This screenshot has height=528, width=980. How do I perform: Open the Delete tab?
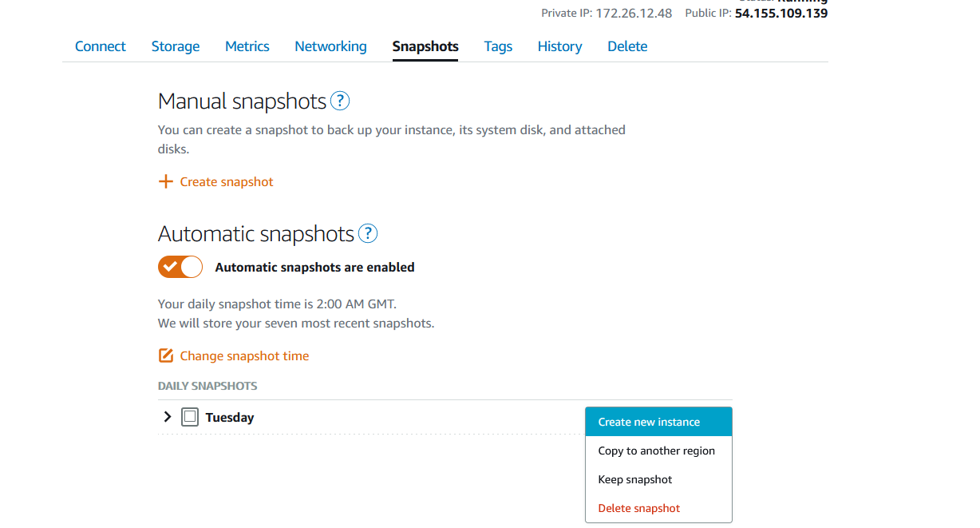click(x=627, y=46)
